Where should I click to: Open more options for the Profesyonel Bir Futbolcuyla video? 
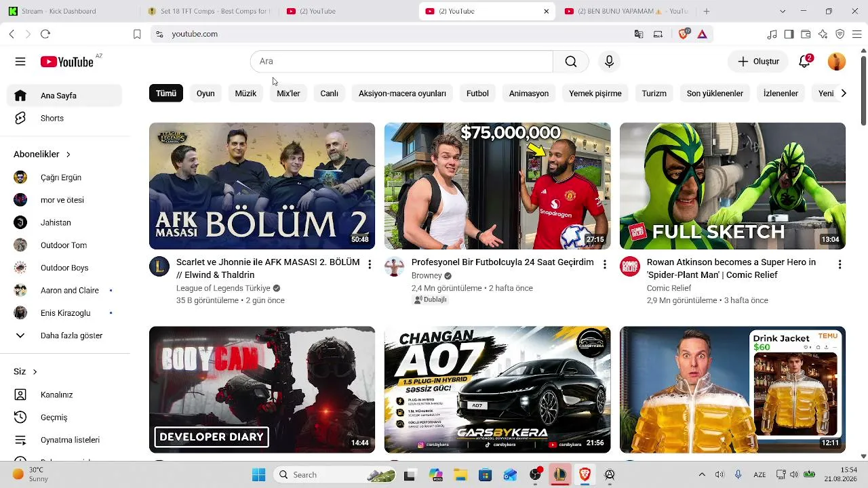(x=605, y=264)
